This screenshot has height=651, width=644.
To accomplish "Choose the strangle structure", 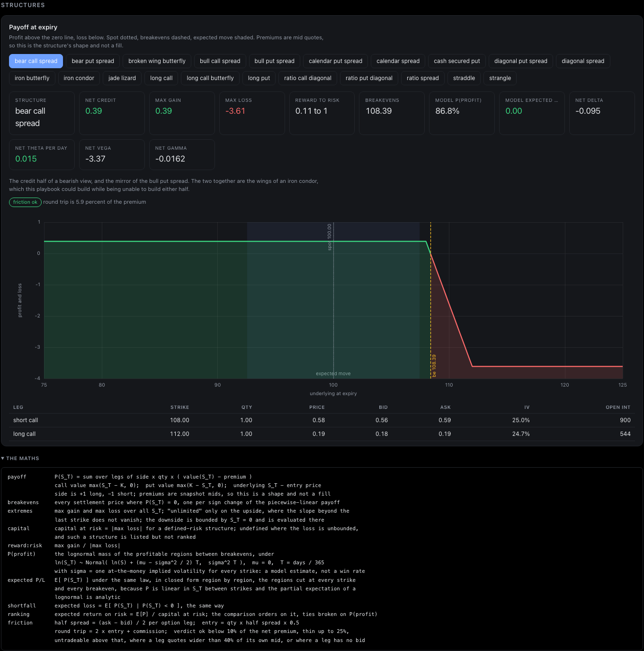I will coord(500,78).
